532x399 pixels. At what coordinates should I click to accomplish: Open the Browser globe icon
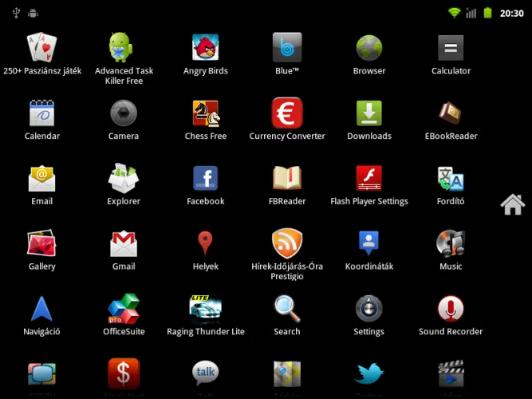click(x=369, y=48)
